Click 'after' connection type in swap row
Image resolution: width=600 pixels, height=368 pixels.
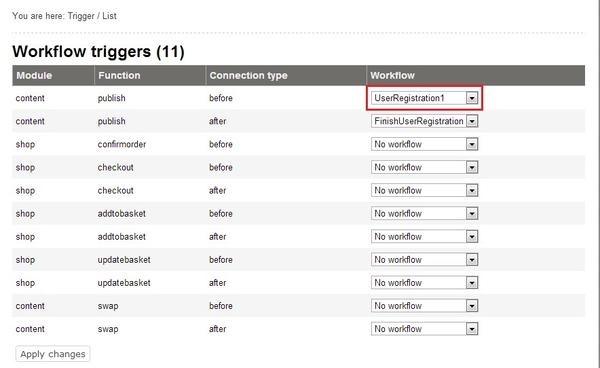point(217,329)
